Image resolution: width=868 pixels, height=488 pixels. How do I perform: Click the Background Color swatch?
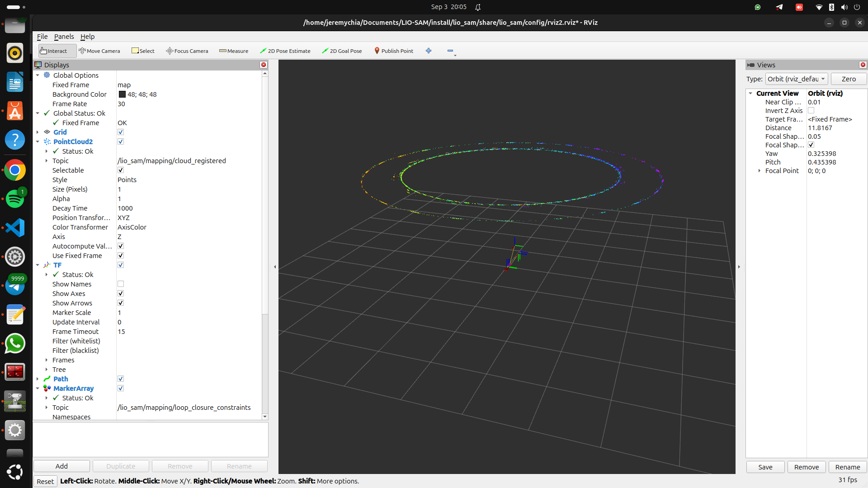(122, 94)
